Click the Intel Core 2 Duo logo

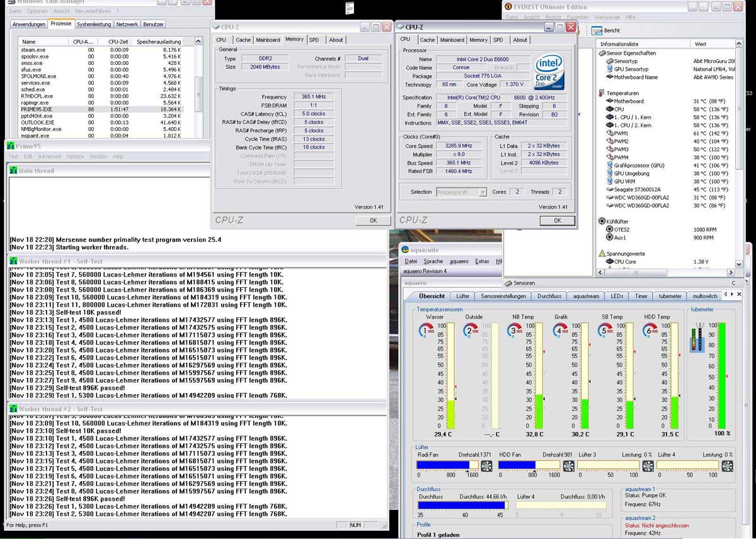pyautogui.click(x=549, y=71)
